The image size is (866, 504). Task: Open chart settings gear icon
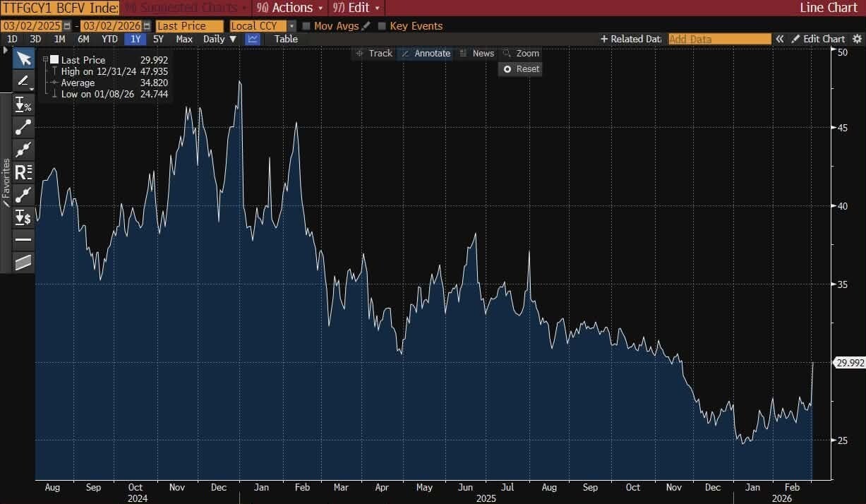tap(857, 40)
